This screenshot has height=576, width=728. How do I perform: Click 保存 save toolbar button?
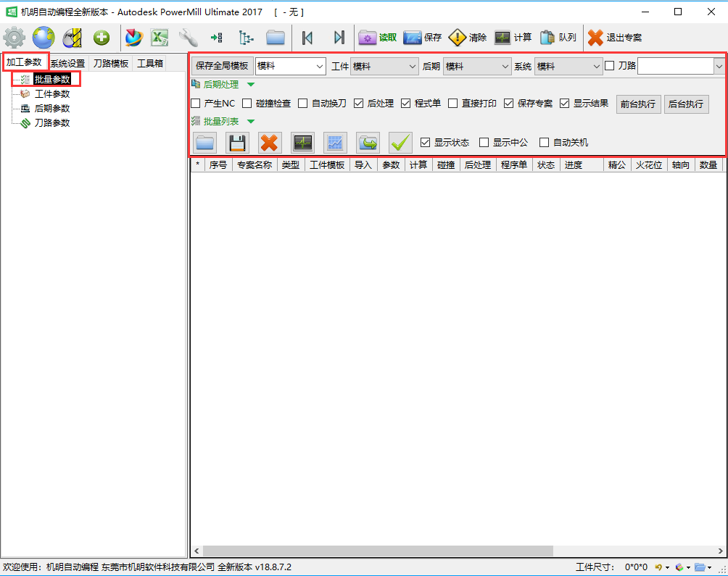pyautogui.click(x=423, y=38)
